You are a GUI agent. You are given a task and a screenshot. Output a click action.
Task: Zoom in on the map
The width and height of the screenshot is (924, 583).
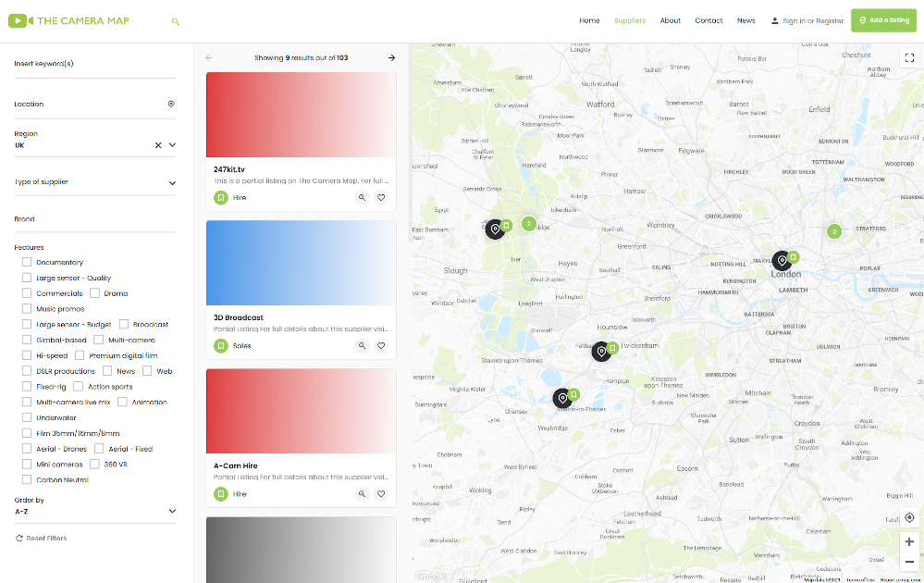click(x=909, y=541)
